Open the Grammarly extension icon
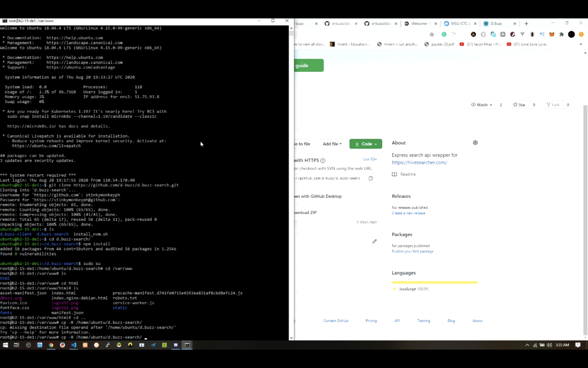Screen dimensions: 588x368 pyautogui.click(x=444, y=35)
